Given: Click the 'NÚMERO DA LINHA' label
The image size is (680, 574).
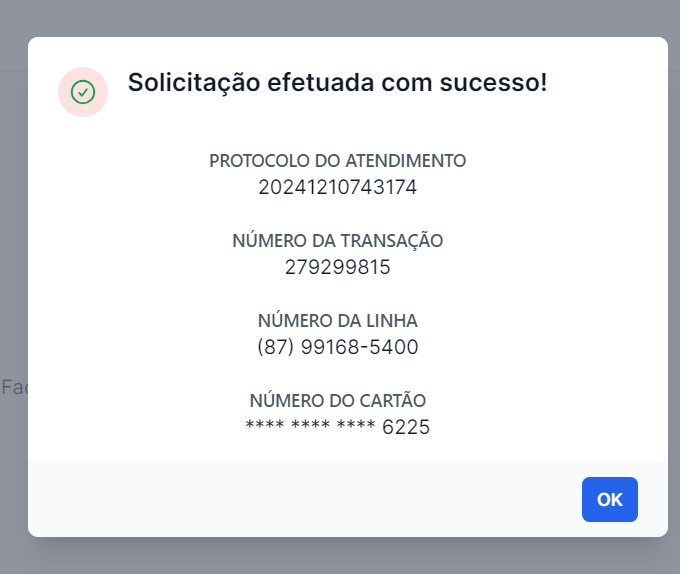Looking at the screenshot, I should click(337, 321).
